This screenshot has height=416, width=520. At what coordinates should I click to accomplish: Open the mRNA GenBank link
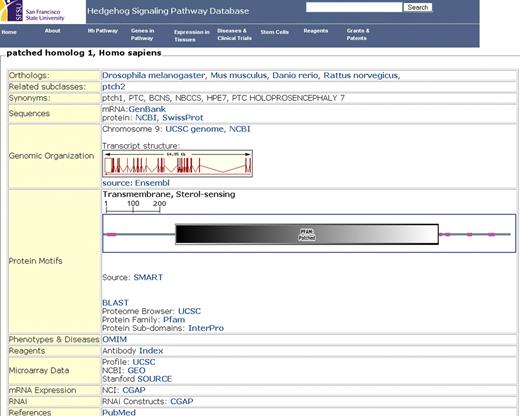point(147,109)
